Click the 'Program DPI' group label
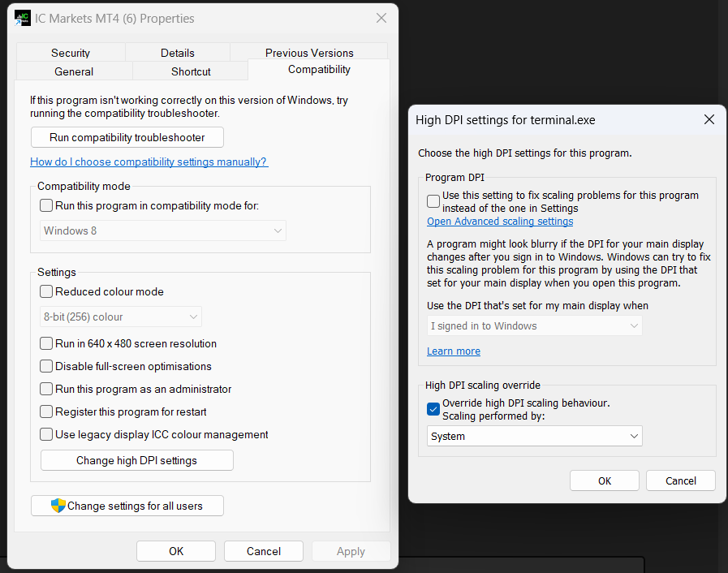 click(454, 178)
